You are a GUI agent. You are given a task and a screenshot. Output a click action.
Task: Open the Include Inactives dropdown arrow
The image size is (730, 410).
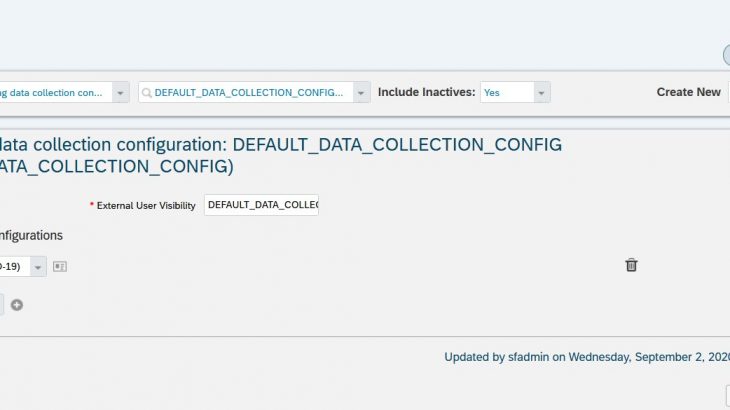541,92
